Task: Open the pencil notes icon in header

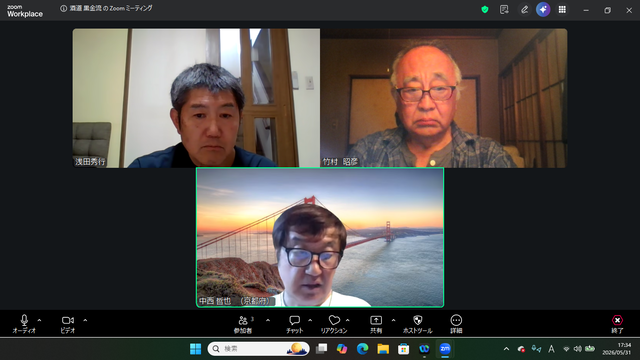Action: (524, 9)
